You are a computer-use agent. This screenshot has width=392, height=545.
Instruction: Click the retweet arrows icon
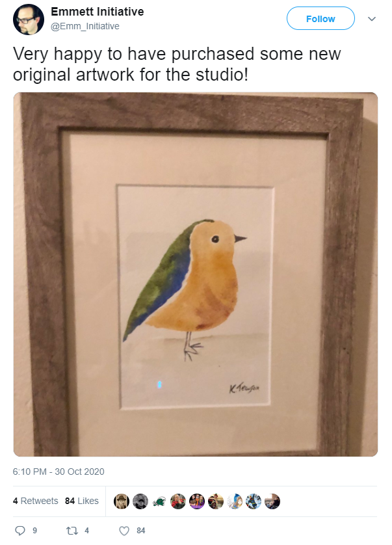[x=72, y=531]
